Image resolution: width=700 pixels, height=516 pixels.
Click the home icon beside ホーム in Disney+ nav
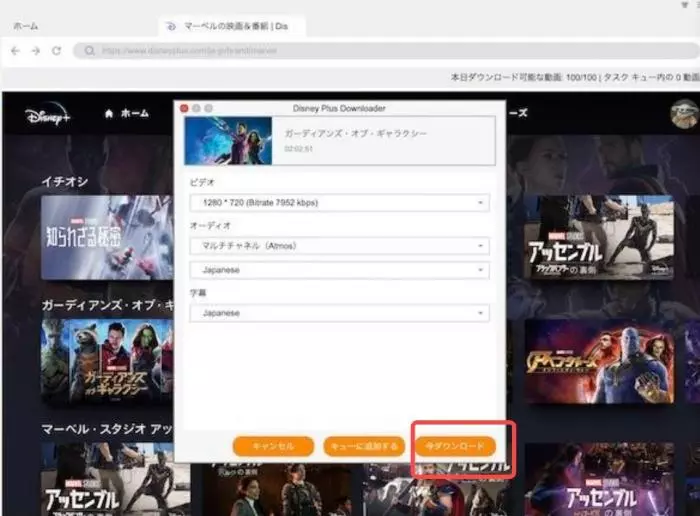click(109, 114)
